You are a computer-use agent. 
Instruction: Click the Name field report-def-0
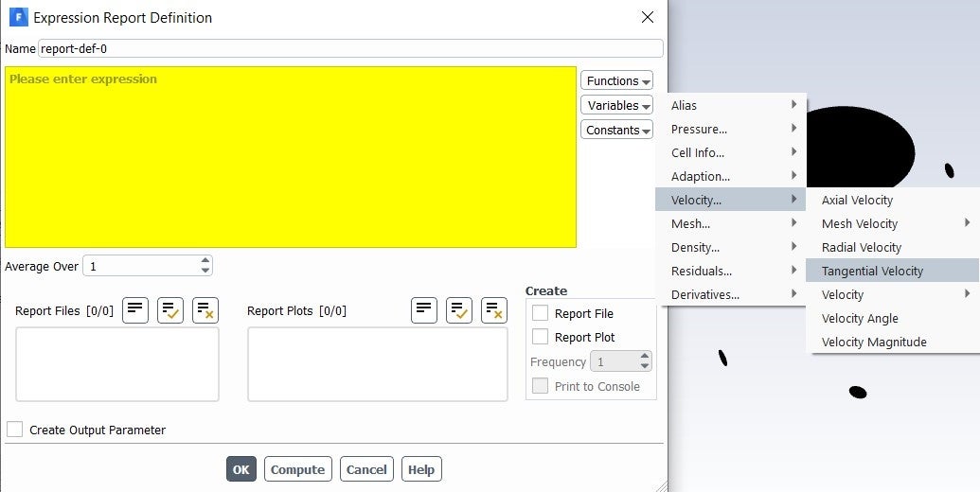(x=350, y=48)
